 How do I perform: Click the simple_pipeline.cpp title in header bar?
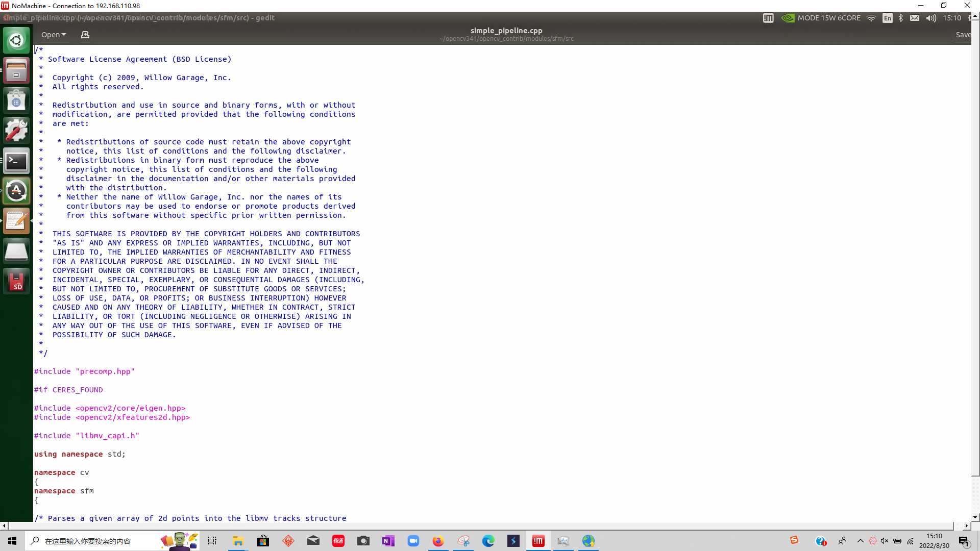point(506,31)
